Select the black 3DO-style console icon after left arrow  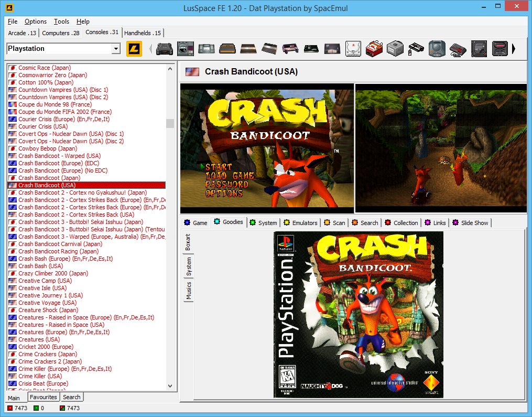click(x=165, y=49)
